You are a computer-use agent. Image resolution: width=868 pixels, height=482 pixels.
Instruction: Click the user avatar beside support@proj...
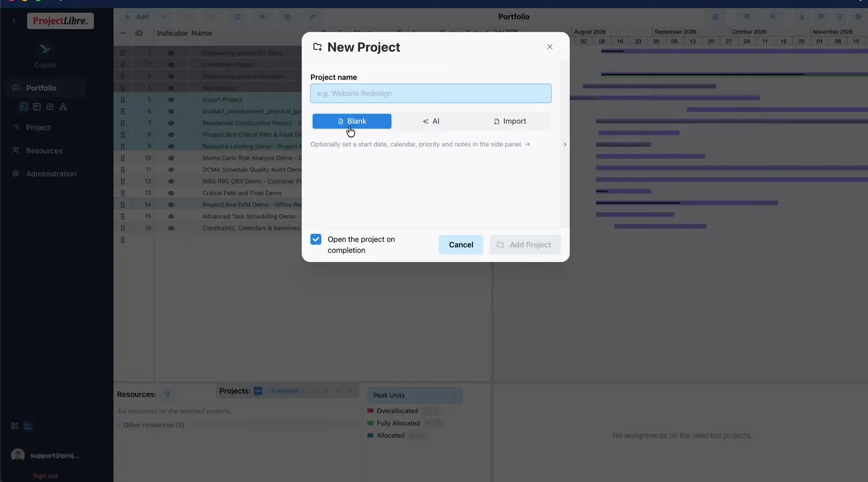tap(18, 455)
